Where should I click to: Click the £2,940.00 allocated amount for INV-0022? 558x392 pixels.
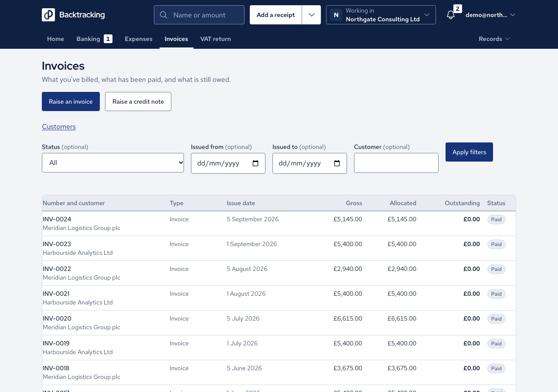tap(402, 269)
